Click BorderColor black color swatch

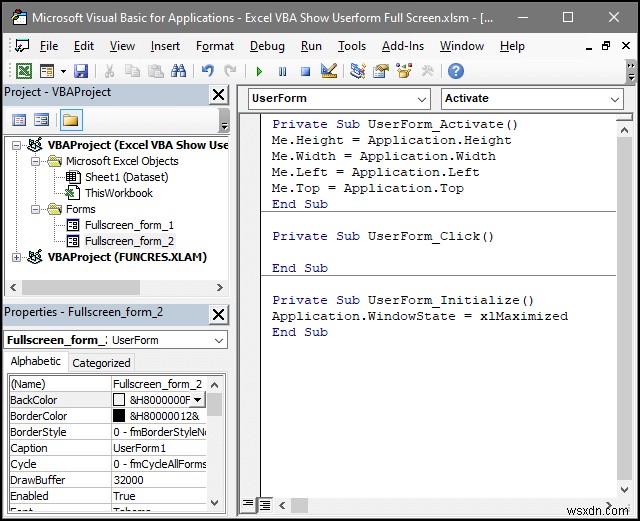119,416
